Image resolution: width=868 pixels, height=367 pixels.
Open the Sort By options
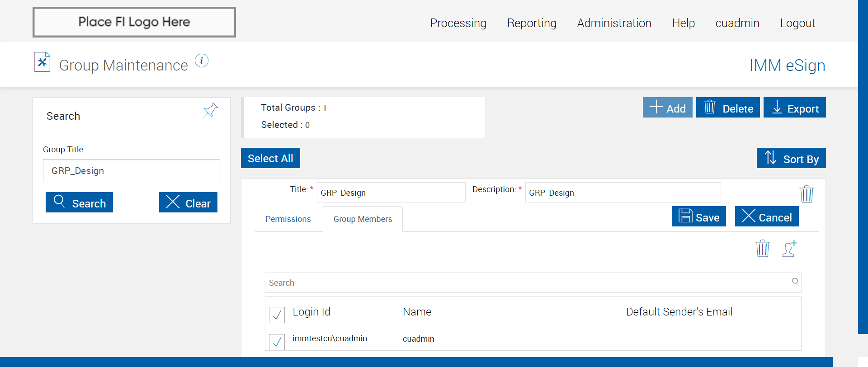coord(791,158)
